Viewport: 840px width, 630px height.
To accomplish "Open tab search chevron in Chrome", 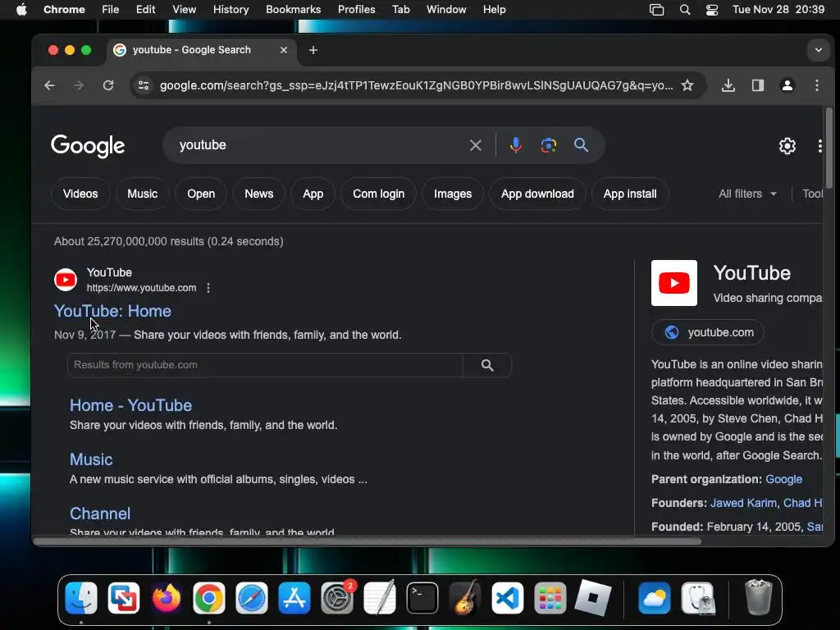I will [818, 50].
